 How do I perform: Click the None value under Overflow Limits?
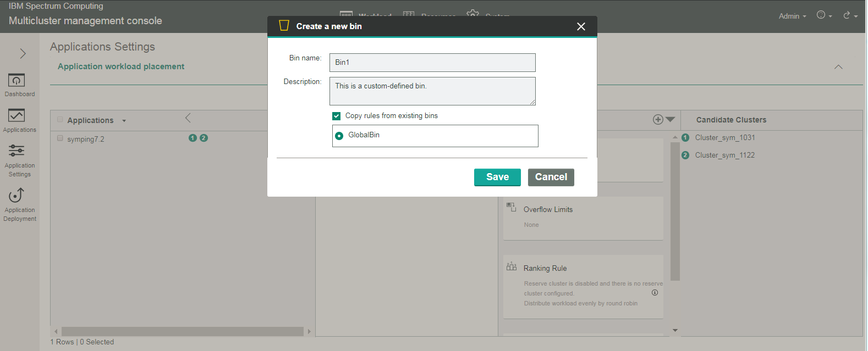click(531, 225)
